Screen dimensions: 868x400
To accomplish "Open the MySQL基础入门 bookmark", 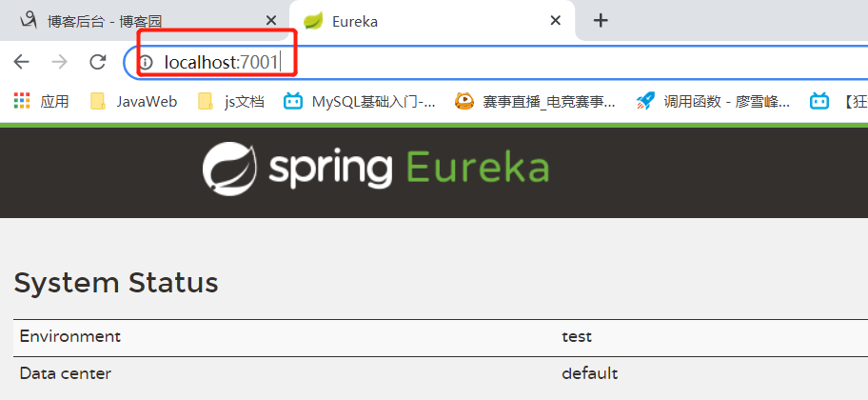I will [359, 101].
